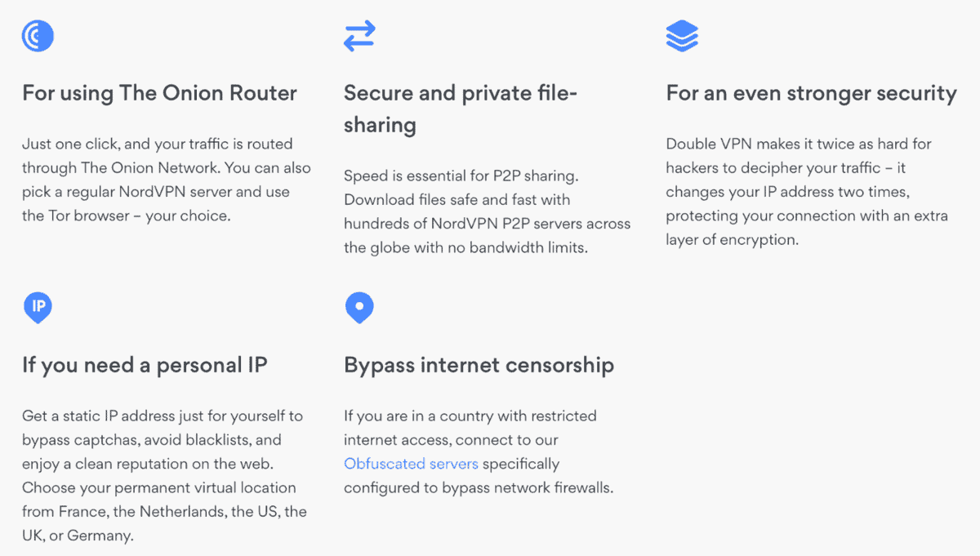Click the text 'UK, or Germany'
Screen dimensions: 980x556
click(x=78, y=536)
